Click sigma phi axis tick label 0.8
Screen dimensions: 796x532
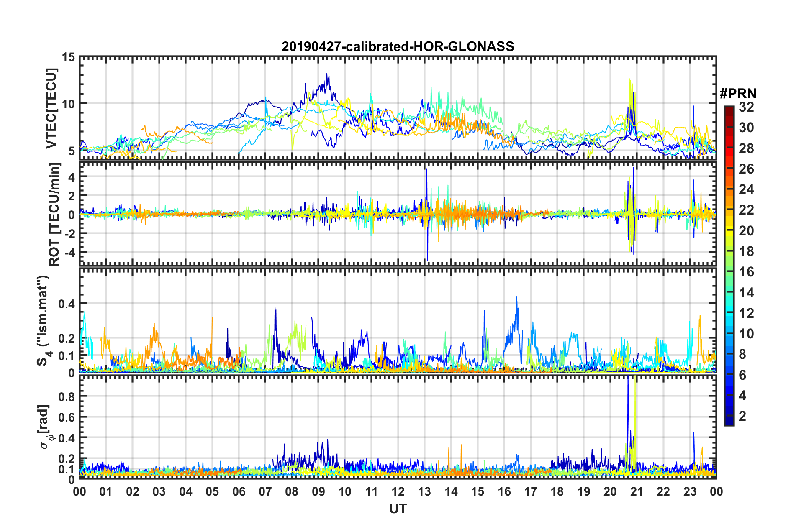click(67, 396)
